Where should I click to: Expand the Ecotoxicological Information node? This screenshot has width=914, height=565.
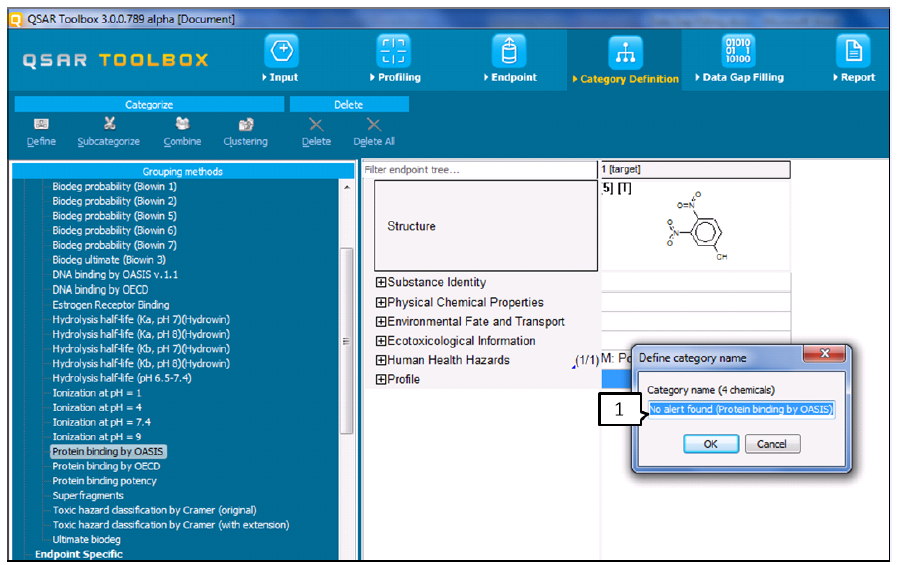(381, 341)
